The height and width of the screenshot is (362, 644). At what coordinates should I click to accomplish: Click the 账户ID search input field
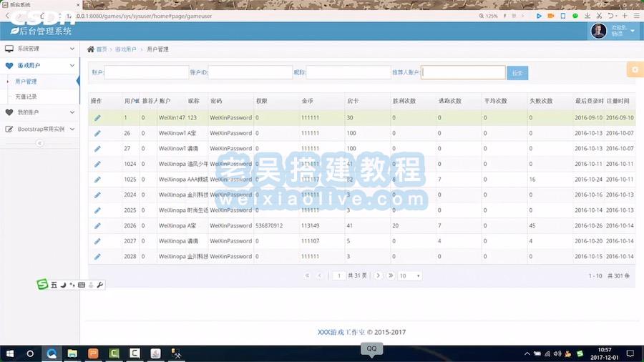coord(250,72)
